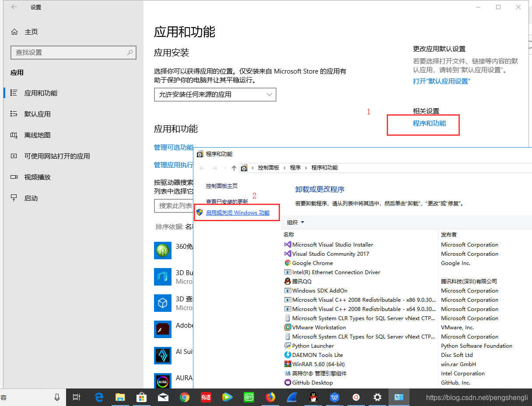Image resolution: width=532 pixels, height=406 pixels.
Task: Open the 组织 dropdown menu
Action: pos(296,222)
